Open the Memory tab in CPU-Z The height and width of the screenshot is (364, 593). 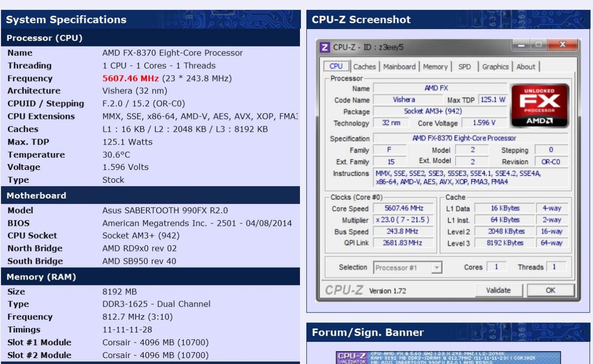pyautogui.click(x=435, y=67)
